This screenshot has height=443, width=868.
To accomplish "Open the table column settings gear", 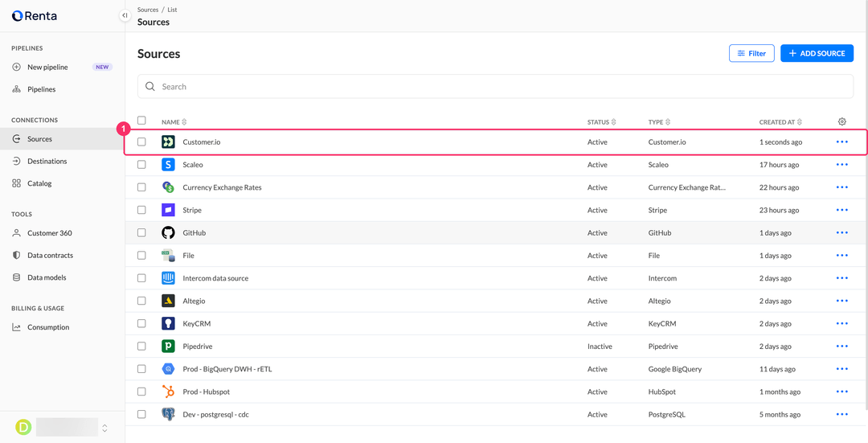I will tap(842, 121).
